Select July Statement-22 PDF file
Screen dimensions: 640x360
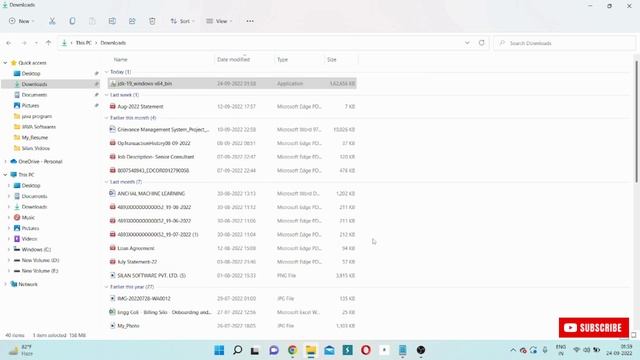(232, 262)
